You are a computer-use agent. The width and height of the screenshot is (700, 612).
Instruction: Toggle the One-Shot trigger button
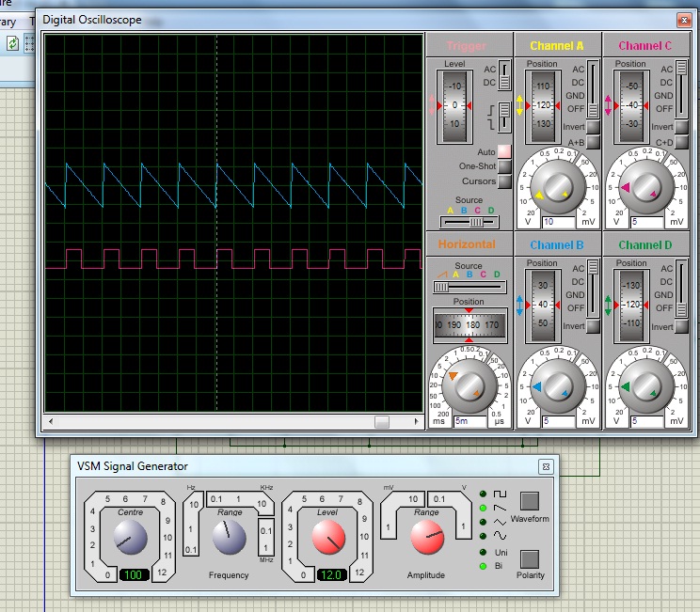(504, 166)
